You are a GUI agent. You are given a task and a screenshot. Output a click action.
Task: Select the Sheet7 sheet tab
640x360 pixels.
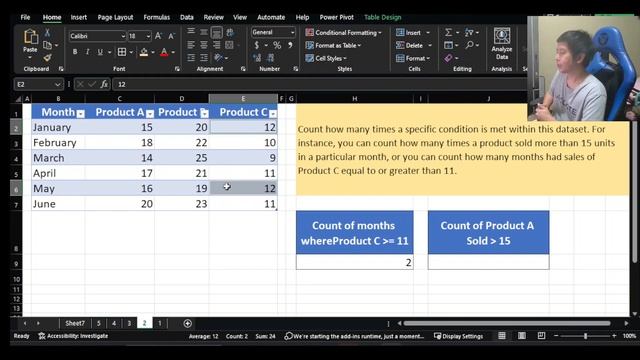pyautogui.click(x=75, y=323)
